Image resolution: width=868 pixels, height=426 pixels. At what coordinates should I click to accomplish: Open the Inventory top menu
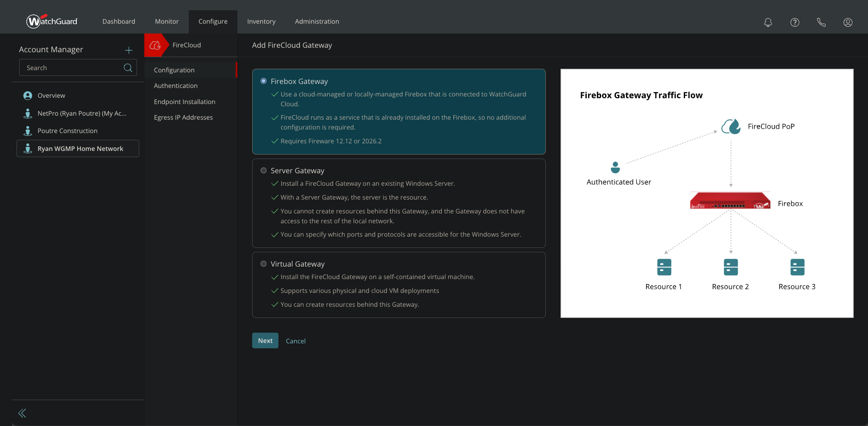click(261, 21)
